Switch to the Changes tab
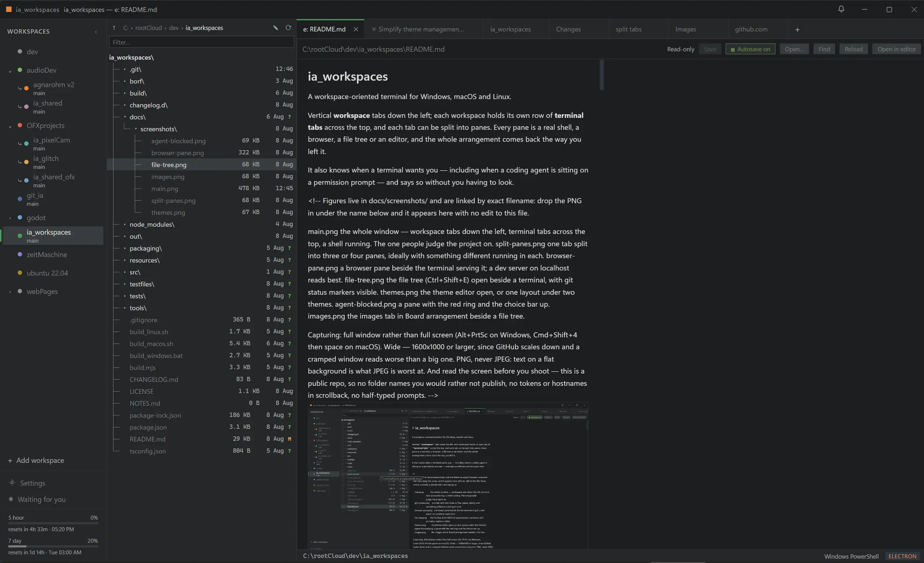This screenshot has height=563, width=924. tap(579, 29)
